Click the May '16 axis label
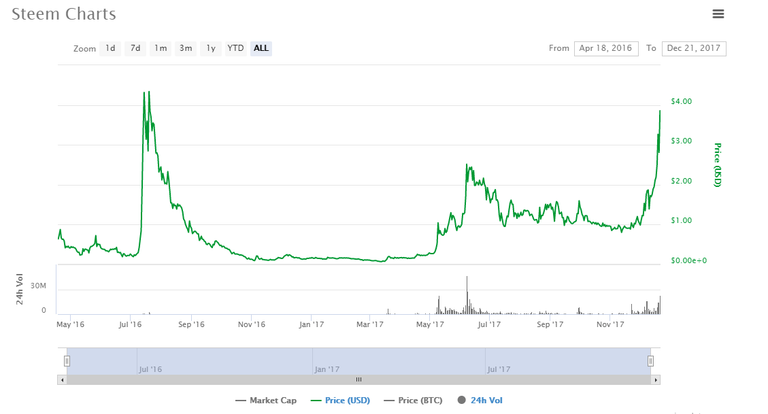The image size is (768, 414). (71, 324)
